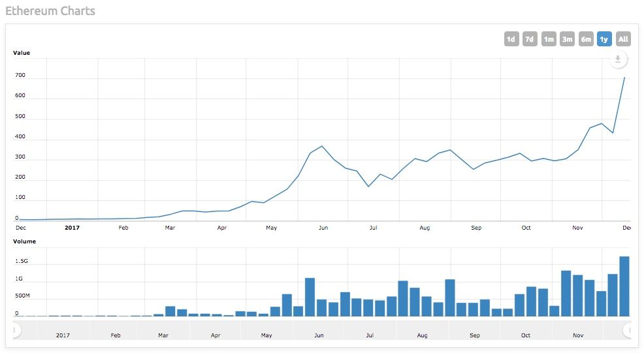Click the July price dip point
The image size is (644, 353).
click(369, 187)
